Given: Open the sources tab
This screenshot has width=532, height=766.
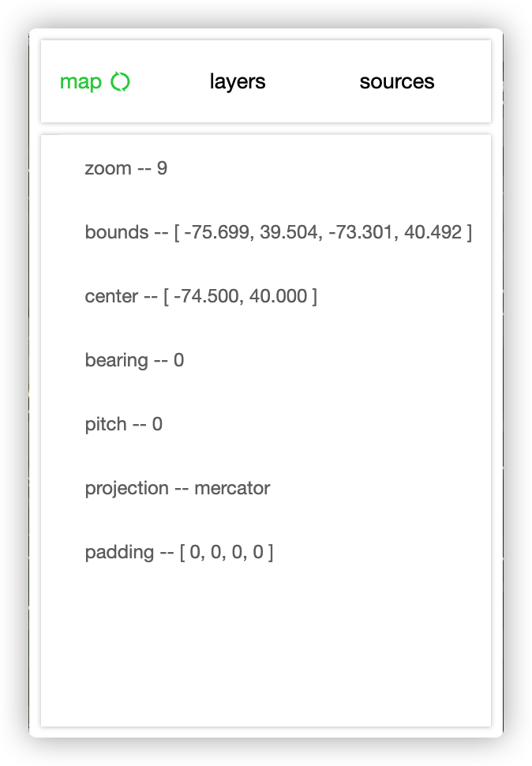Looking at the screenshot, I should (397, 81).
